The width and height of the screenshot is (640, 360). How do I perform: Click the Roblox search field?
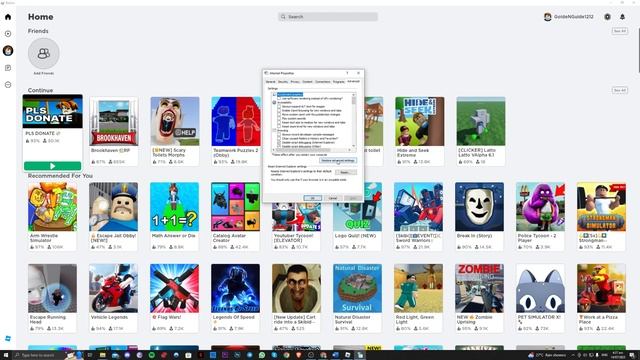328,17
